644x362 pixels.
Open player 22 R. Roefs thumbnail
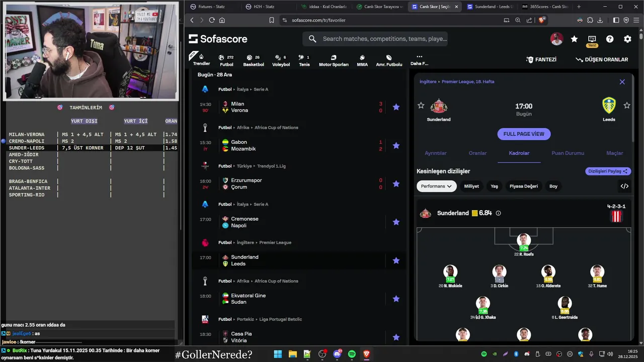pos(524,241)
